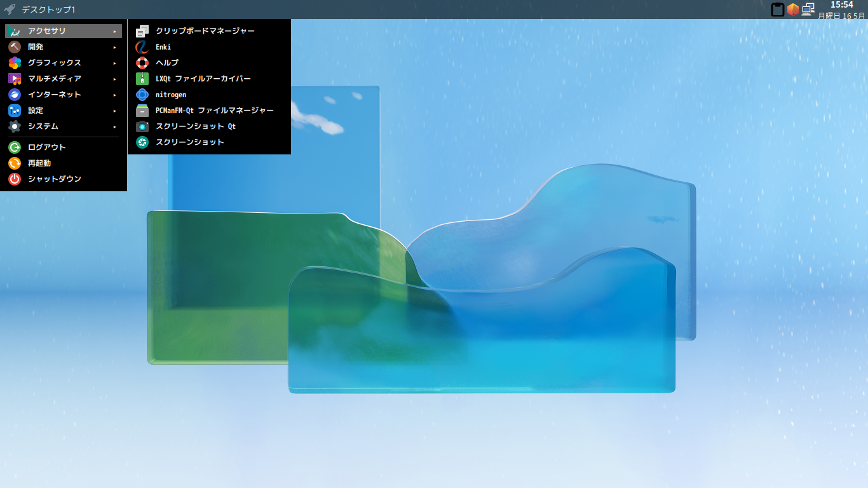Launch the last スクリーンショット entry
Screen dimensions: 868x488
[x=209, y=142]
